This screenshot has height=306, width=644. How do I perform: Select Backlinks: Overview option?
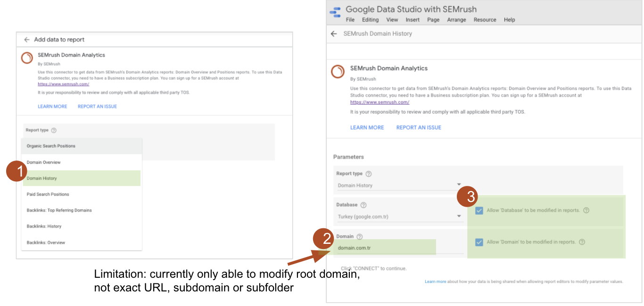point(82,242)
